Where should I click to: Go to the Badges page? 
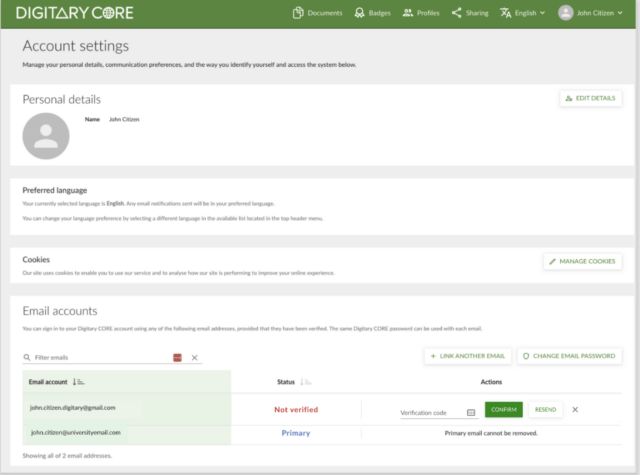(372, 13)
